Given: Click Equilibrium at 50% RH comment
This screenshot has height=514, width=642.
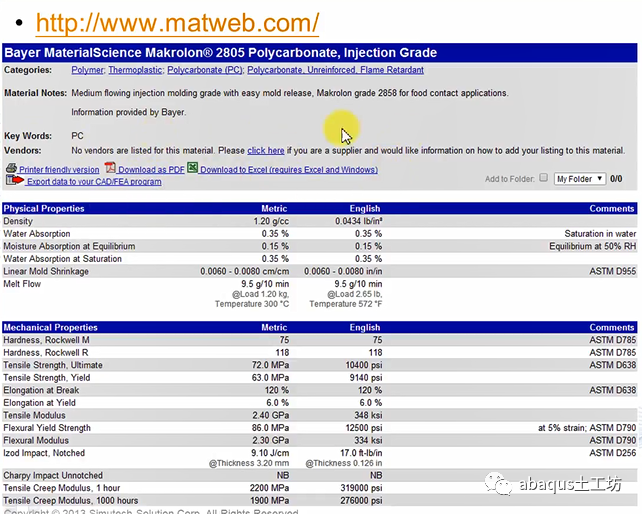Looking at the screenshot, I should click(x=592, y=246).
